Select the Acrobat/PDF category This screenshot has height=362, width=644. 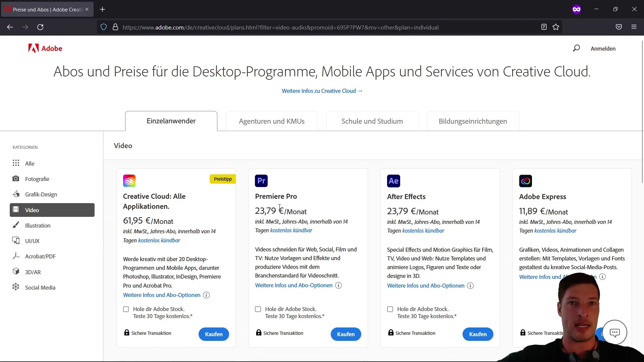point(52,256)
